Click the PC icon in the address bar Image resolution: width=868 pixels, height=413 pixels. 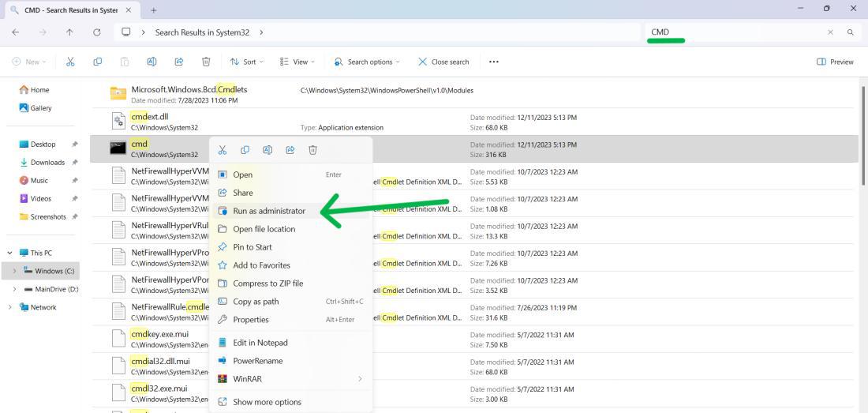tap(126, 32)
